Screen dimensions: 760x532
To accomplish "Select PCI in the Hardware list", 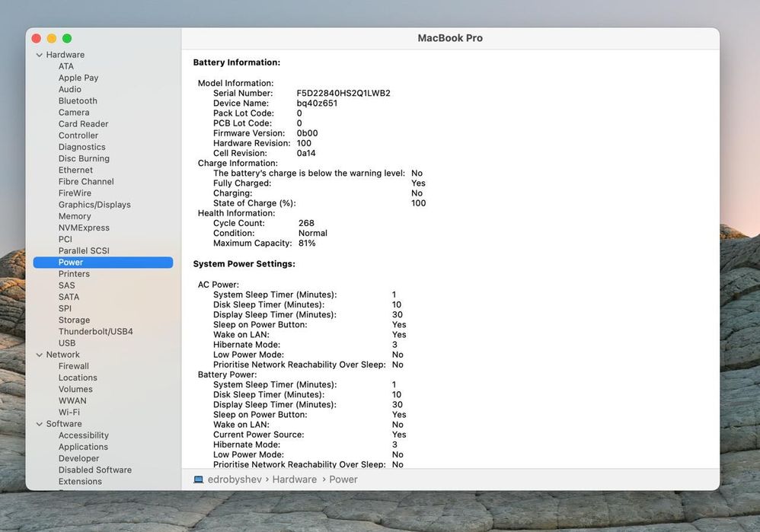I will coord(65,239).
